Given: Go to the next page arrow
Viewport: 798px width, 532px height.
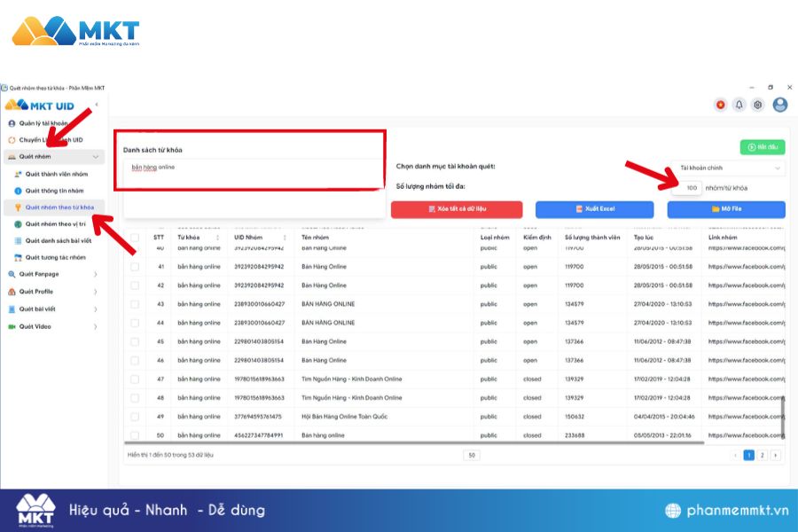Looking at the screenshot, I should 775,455.
